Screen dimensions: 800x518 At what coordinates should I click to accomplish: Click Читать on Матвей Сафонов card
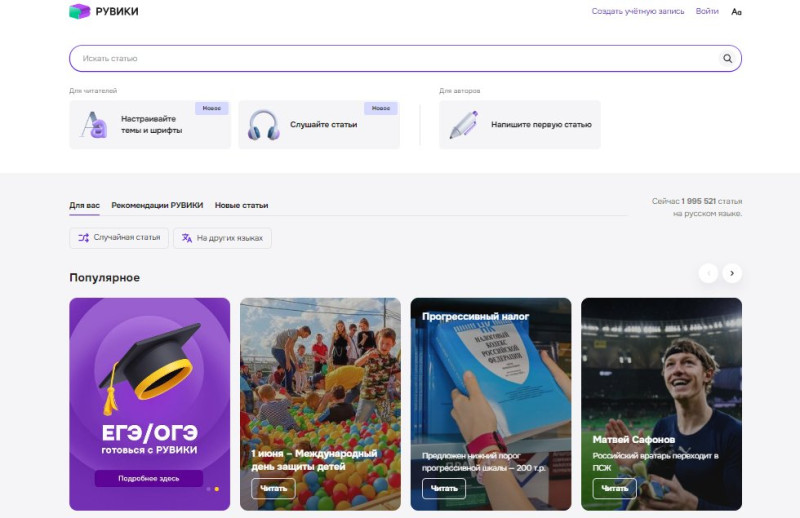[x=614, y=489]
